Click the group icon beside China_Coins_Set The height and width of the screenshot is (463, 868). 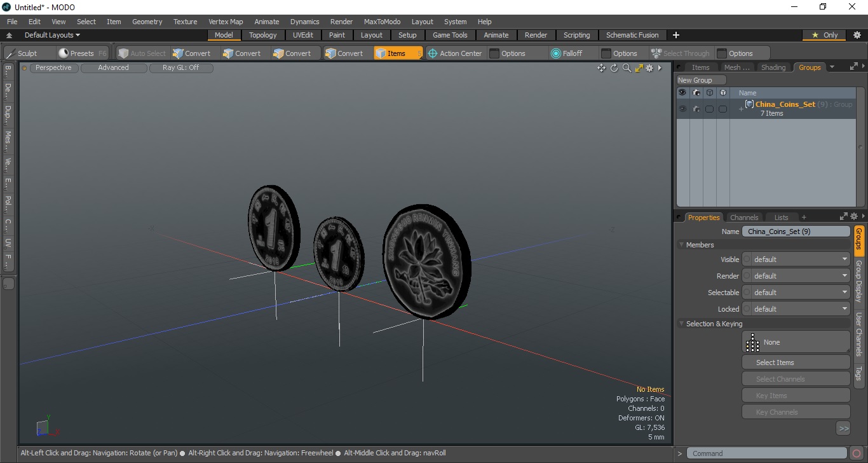749,104
